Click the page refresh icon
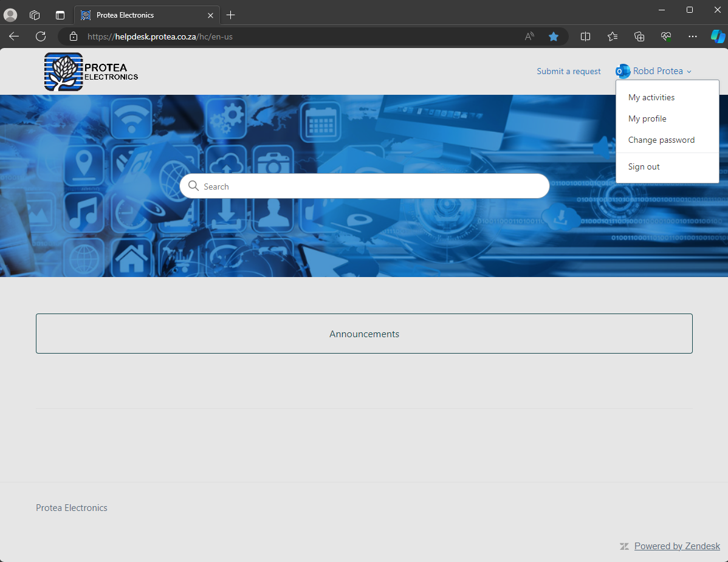The image size is (728, 562). click(x=40, y=36)
